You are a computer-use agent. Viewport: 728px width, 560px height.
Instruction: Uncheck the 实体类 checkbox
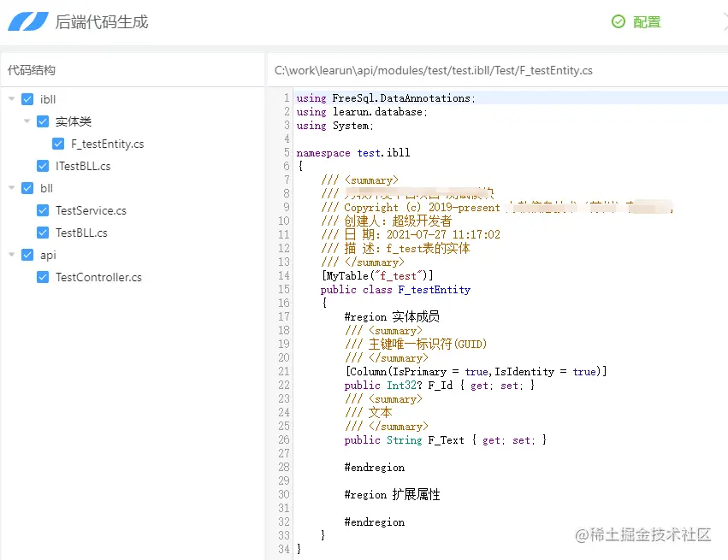coord(43,121)
